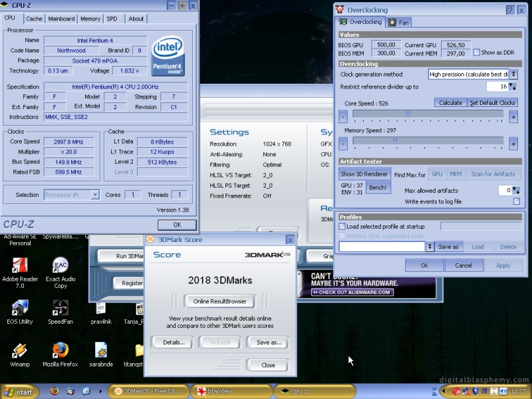
Task: Switch to the Cache tab in CPU-Z
Action: click(35, 19)
